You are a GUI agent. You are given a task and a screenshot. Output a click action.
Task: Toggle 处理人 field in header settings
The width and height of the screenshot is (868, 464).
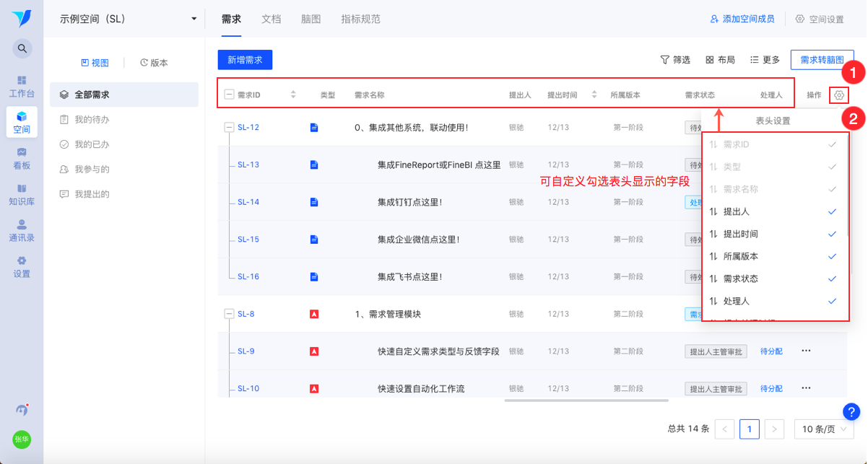click(776, 301)
